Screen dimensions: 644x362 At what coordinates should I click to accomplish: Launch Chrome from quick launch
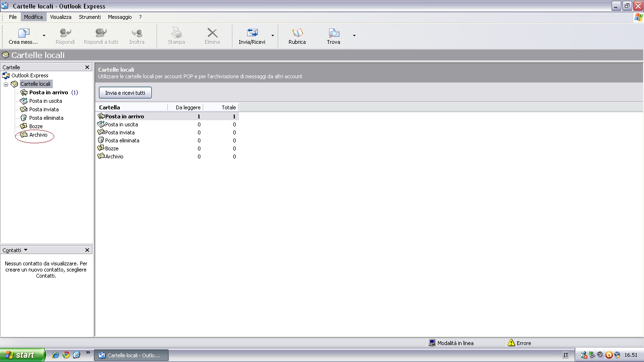pyautogui.click(x=66, y=355)
